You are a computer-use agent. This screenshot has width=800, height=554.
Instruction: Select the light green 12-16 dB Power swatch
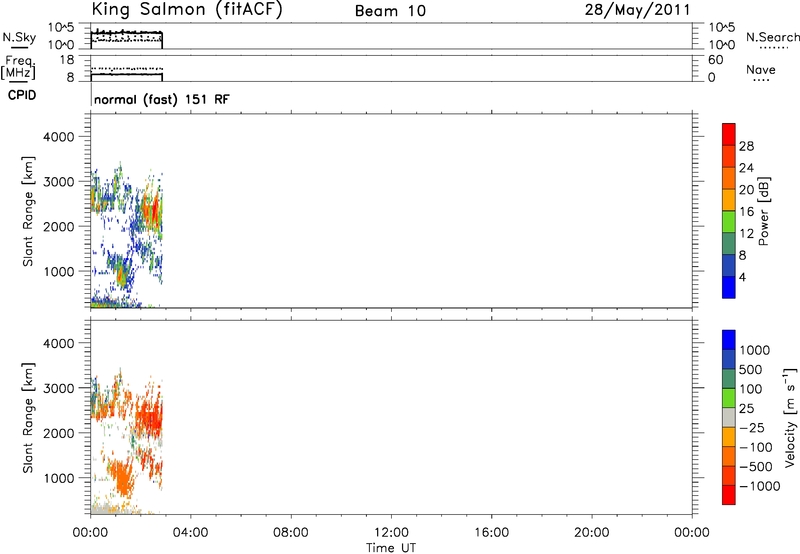point(729,221)
